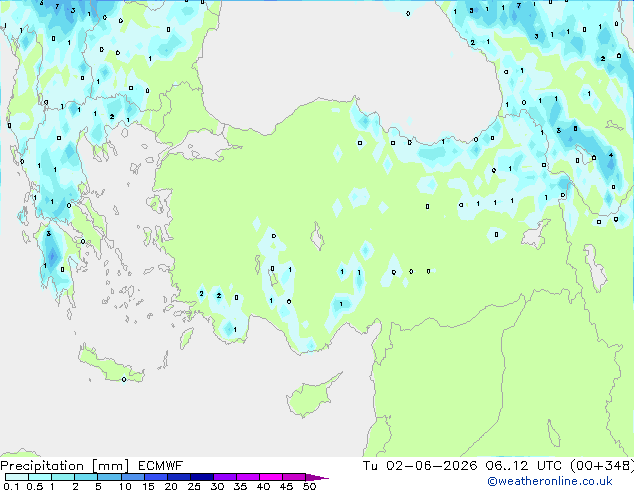634x490 pixels.
Task: Select the 2–5 mm legend color swatch
Action: 86,477
